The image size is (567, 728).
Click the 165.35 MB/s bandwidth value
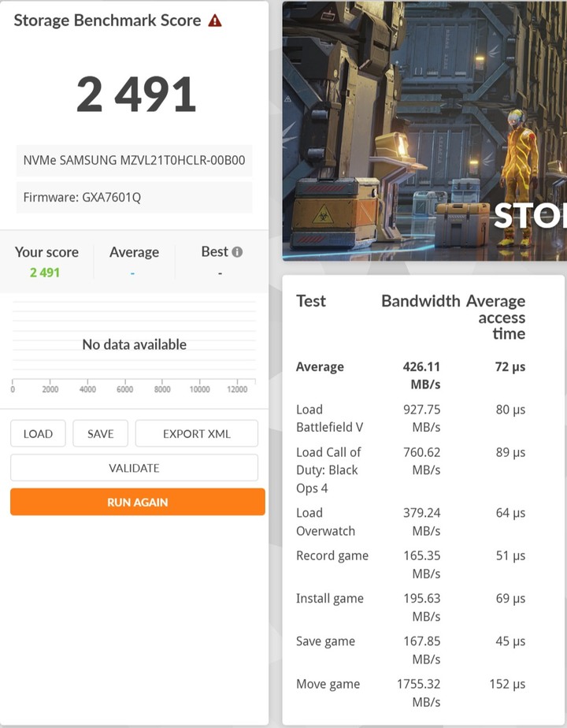click(422, 565)
